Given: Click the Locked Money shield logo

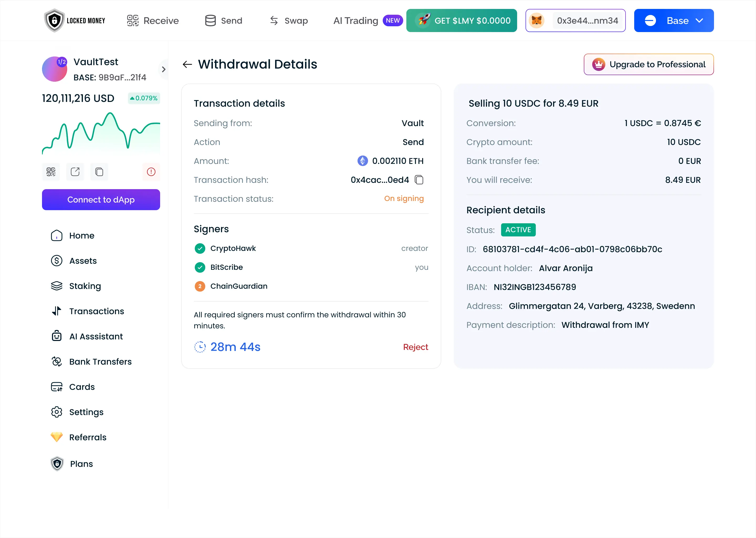Looking at the screenshot, I should [x=54, y=20].
